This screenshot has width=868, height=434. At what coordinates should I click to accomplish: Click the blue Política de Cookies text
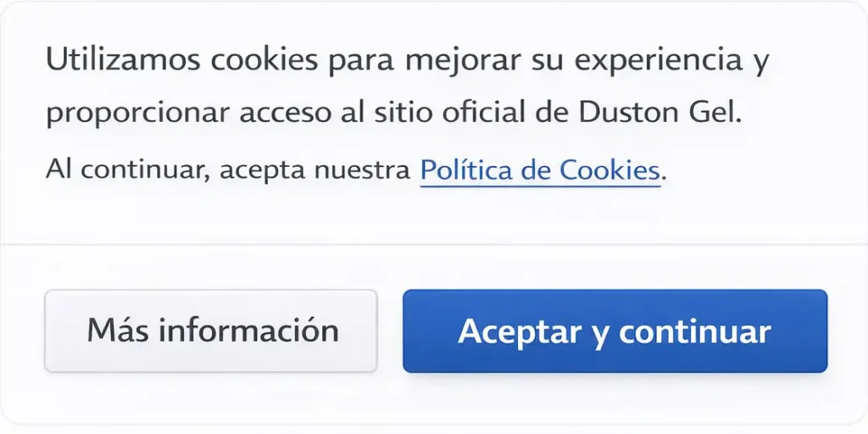[540, 170]
